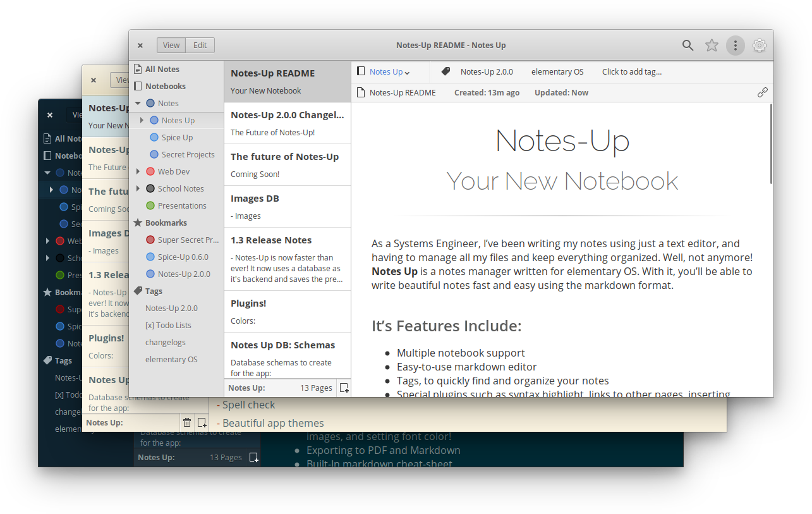Click 'Beautiful app themes' link in sepia window

[x=273, y=423]
